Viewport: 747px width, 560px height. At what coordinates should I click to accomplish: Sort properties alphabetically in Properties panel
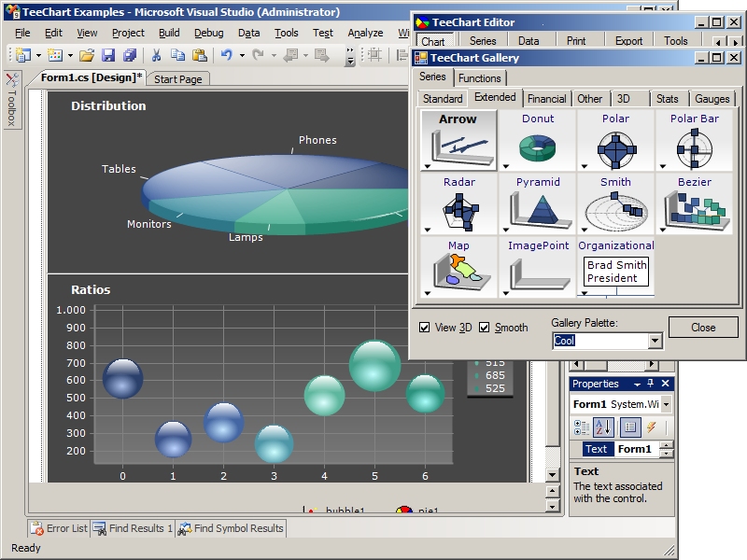pyautogui.click(x=603, y=427)
